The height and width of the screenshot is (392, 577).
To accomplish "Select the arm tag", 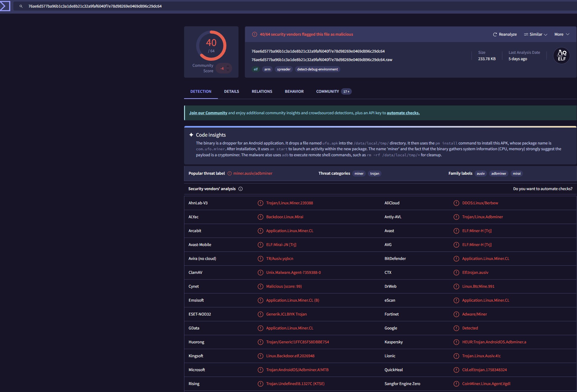I will pyautogui.click(x=267, y=70).
